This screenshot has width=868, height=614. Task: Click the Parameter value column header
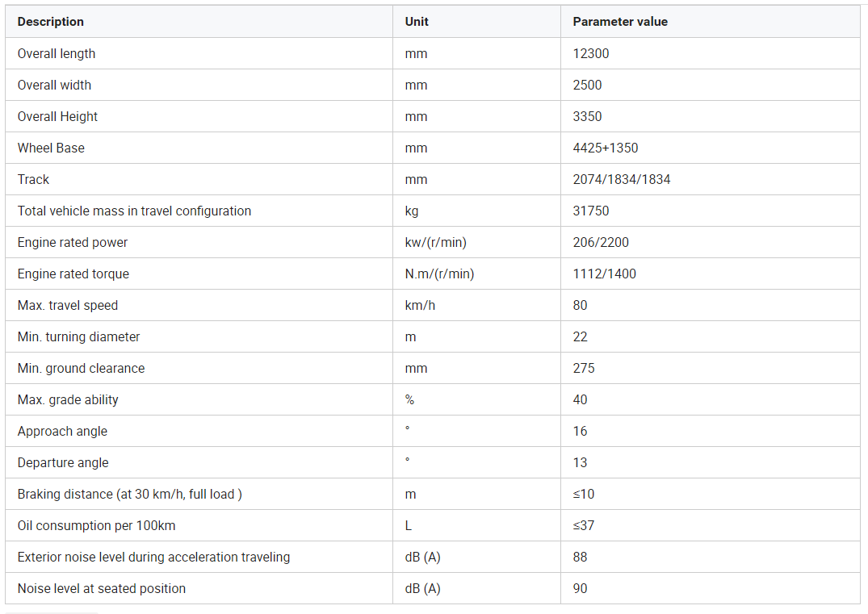[x=620, y=22]
